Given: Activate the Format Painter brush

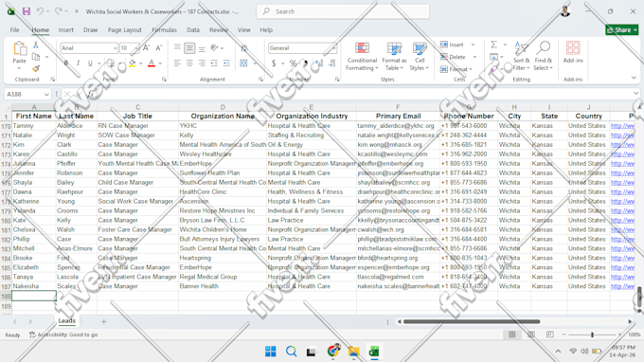Looking at the screenshot, I should 36,68.
